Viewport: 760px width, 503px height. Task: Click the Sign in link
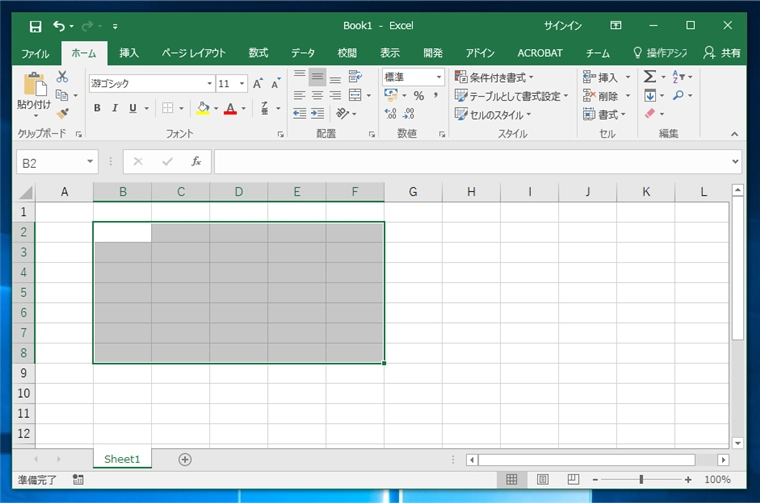(563, 26)
